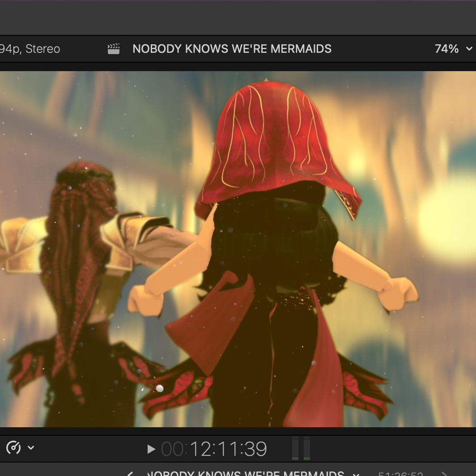Open the 74% zoom level menu
The width and height of the screenshot is (476, 476).
(x=446, y=49)
